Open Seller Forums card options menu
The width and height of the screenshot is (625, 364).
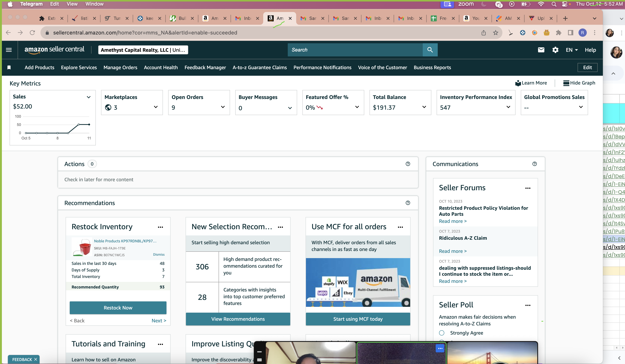528,188
